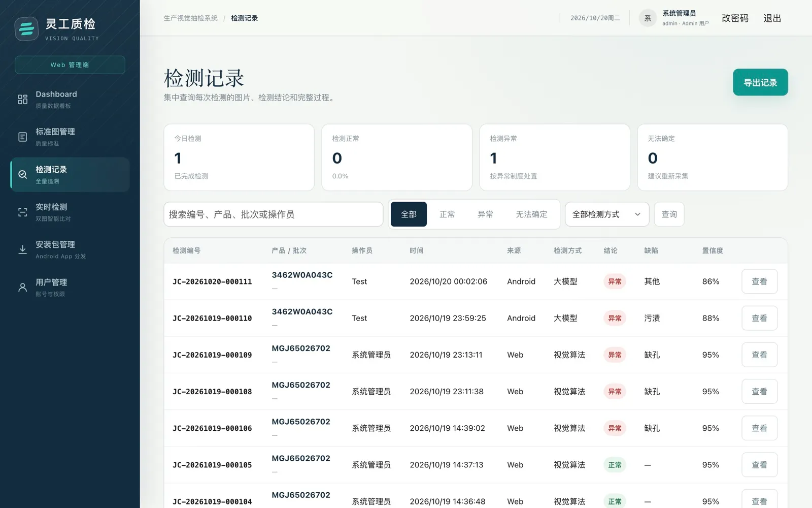
Task: Open the 实时检测 sidebar menu item
Action: 70,212
